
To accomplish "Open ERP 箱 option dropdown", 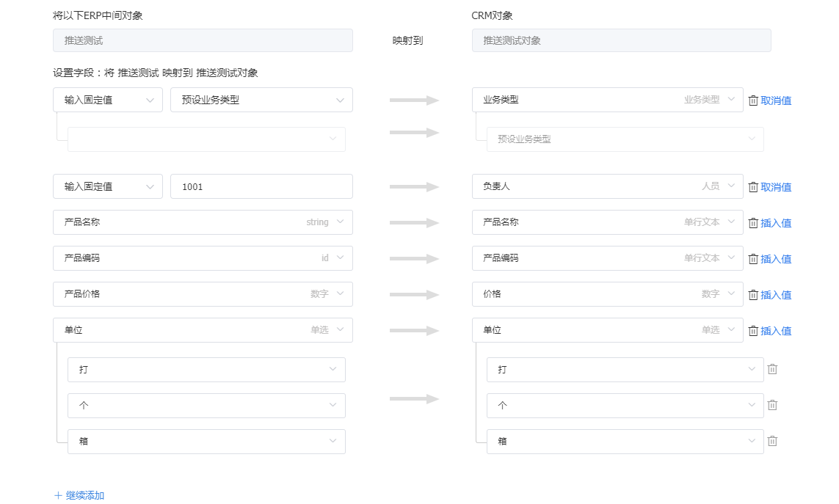I will (x=206, y=442).
